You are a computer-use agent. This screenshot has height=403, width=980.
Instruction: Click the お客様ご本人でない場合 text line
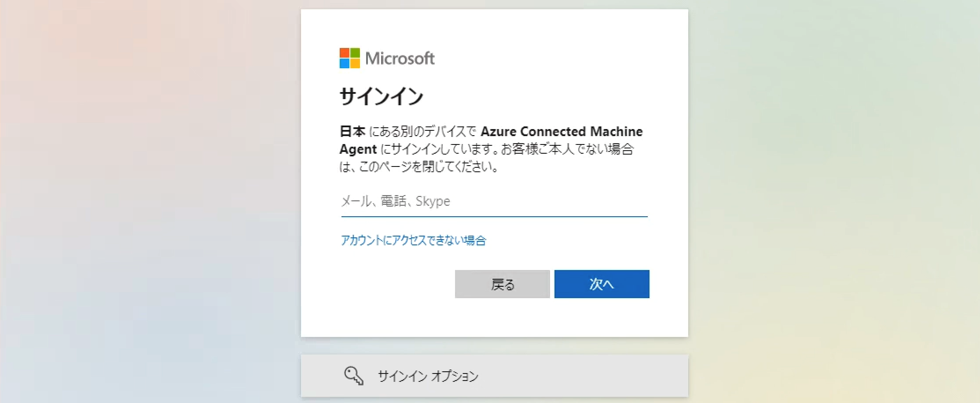[x=568, y=149]
